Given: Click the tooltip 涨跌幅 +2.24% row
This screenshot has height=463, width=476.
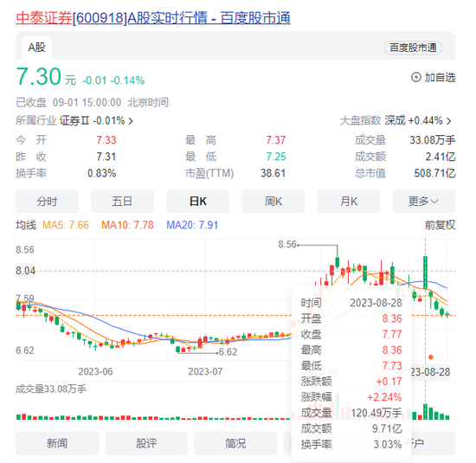Looking at the screenshot, I should coord(351,397).
